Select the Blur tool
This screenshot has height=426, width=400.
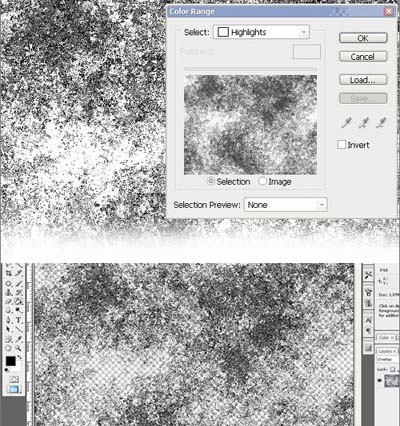coord(8,310)
